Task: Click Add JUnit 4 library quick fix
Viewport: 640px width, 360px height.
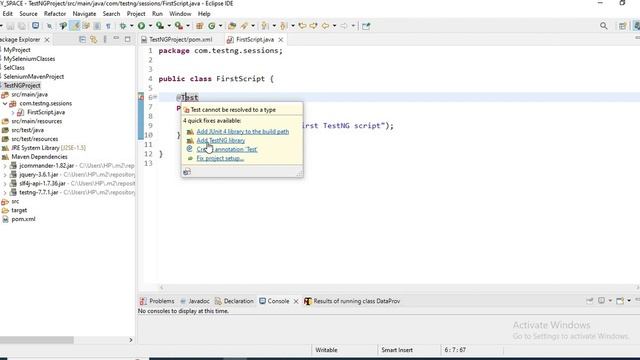Action: pyautogui.click(x=242, y=132)
